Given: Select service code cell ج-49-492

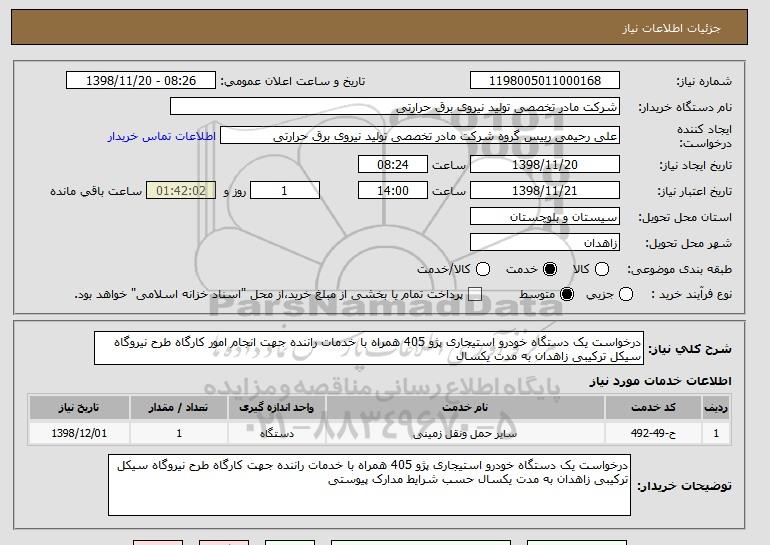Looking at the screenshot, I should (x=653, y=433).
